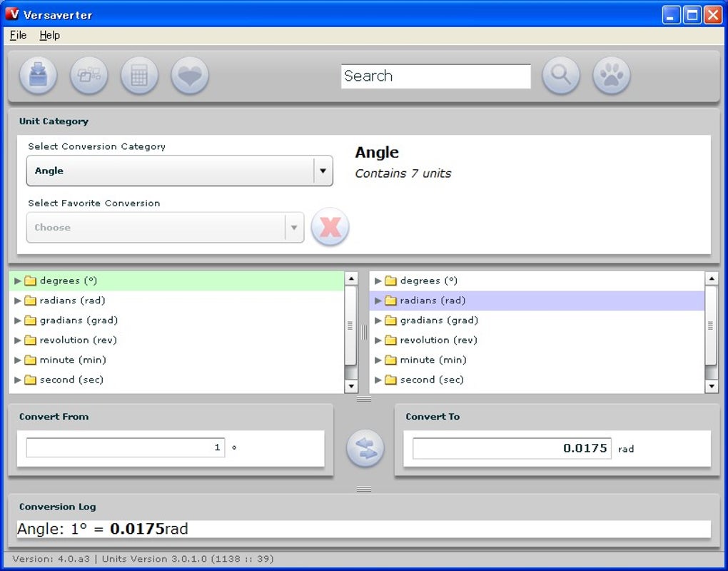Select the Conversion Log entry text
Viewport: 728px width, 571px height.
(x=103, y=529)
